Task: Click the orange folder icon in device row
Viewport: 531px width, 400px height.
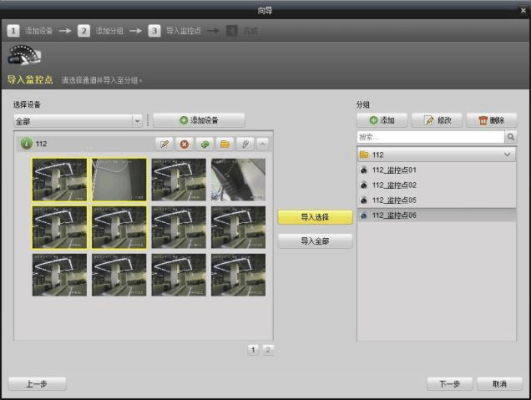Action: 225,144
